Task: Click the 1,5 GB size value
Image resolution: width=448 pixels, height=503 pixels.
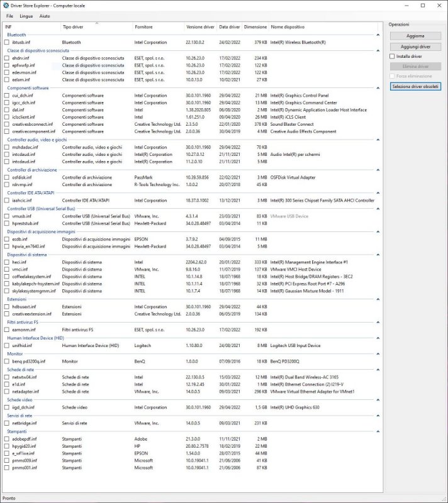Action: tap(260, 407)
